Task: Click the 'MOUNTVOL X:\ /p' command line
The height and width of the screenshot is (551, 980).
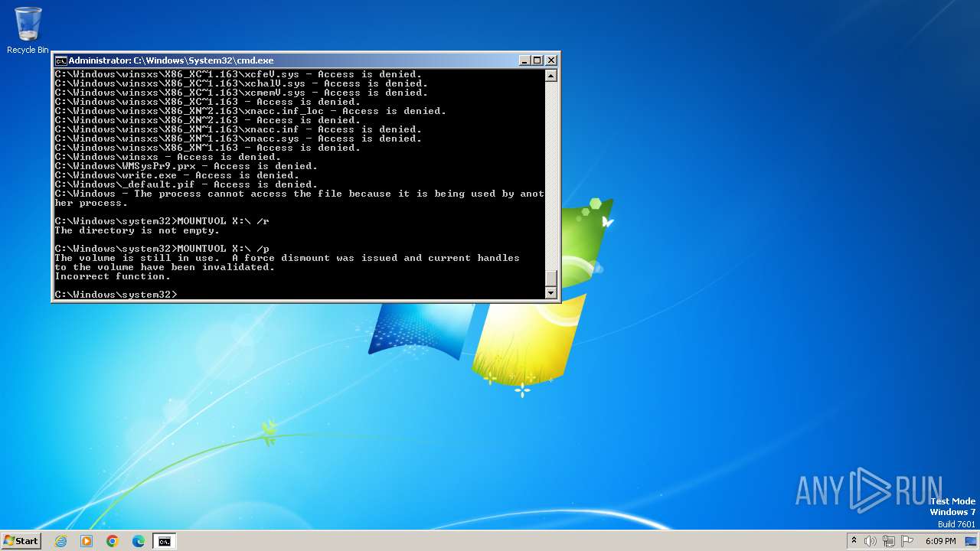Action: coord(162,249)
